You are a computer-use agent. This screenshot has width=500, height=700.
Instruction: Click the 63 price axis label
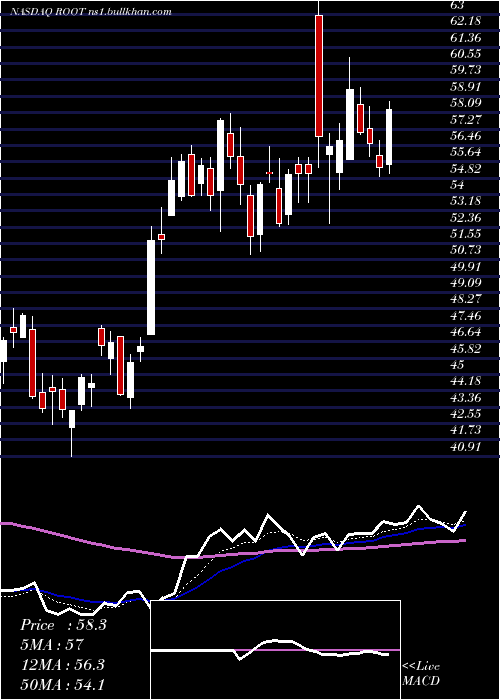pos(458,5)
